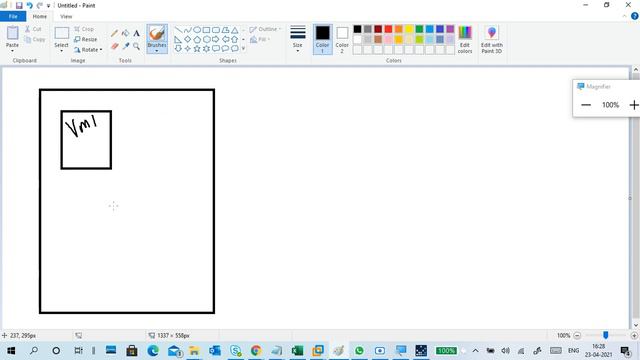Pick the green color swatch

419,29
